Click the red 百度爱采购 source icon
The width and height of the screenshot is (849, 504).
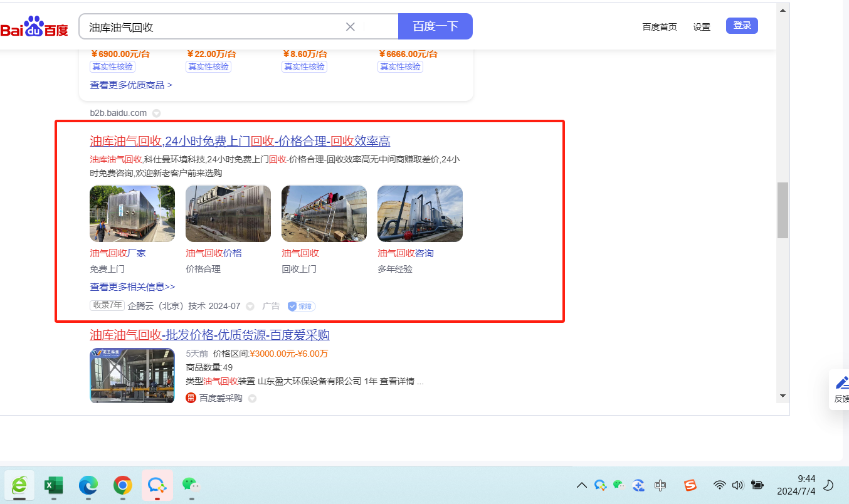(x=191, y=398)
